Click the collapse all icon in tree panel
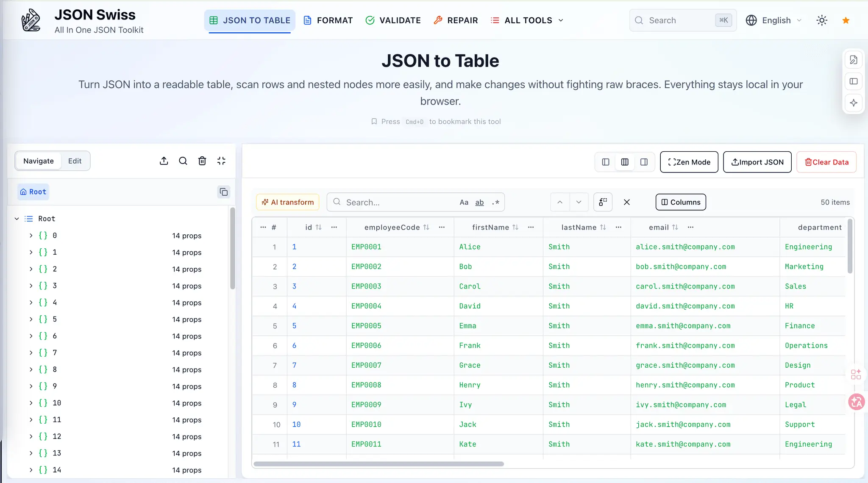The height and width of the screenshot is (483, 868). pyautogui.click(x=221, y=161)
